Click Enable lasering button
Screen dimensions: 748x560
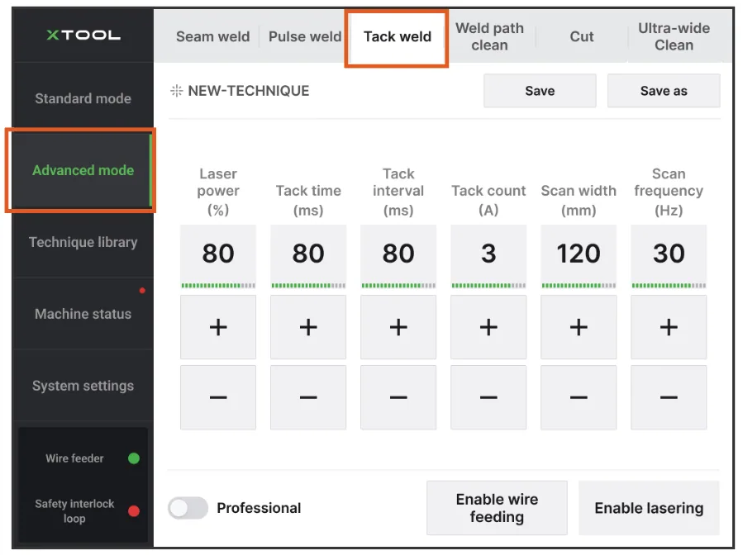tap(649, 508)
